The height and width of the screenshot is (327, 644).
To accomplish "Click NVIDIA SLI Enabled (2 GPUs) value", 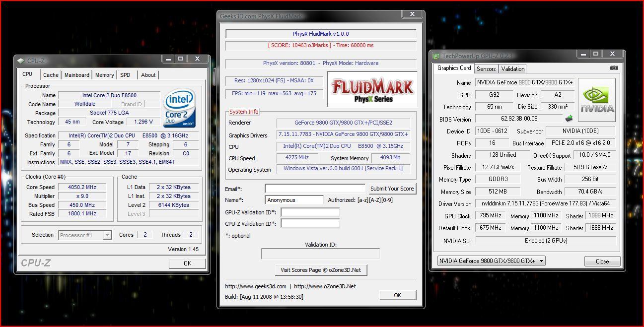I will click(x=546, y=241).
